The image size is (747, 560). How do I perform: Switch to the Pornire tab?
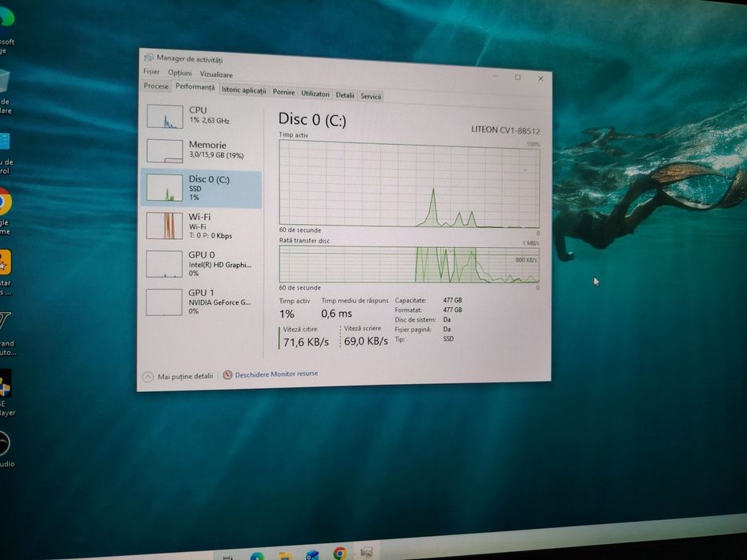(283, 92)
